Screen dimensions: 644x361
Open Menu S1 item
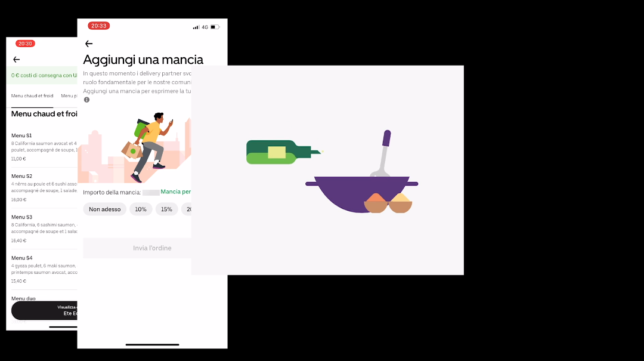[x=44, y=147]
